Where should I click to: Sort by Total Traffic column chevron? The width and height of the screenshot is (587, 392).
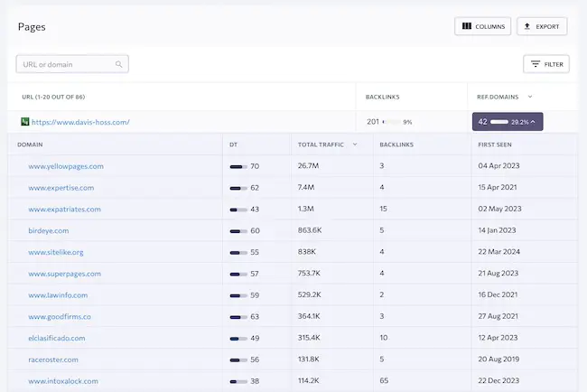point(355,145)
